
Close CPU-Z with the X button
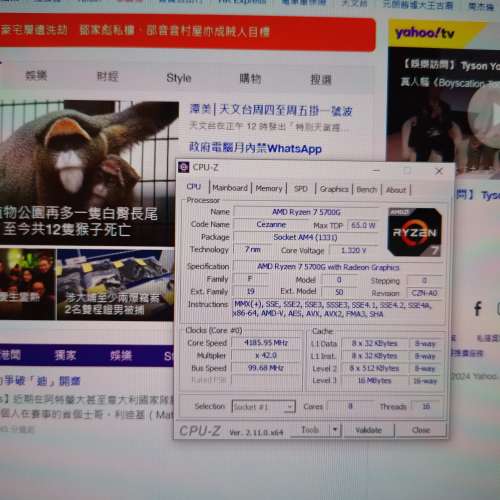point(439,171)
